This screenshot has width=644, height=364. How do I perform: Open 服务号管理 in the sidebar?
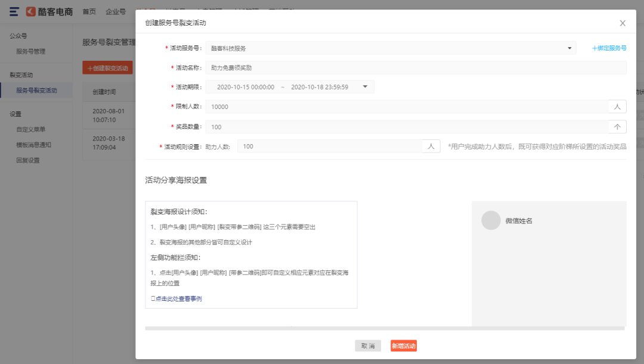pos(31,51)
